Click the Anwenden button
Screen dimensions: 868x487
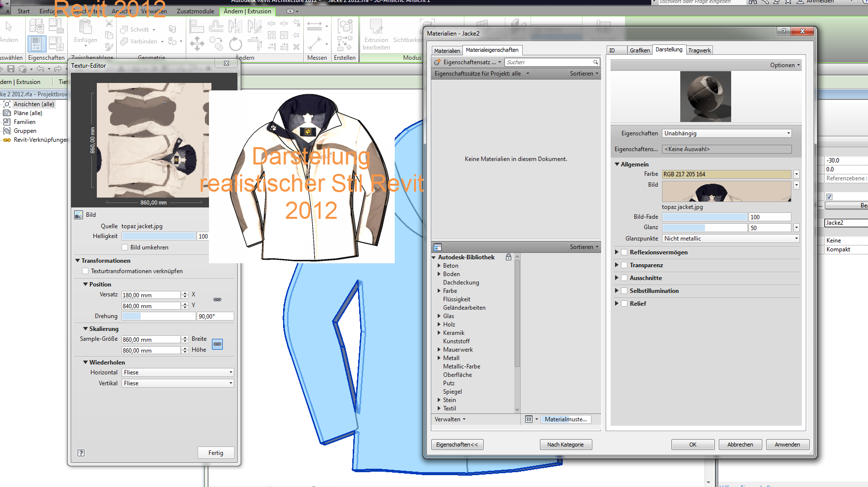[x=787, y=445]
